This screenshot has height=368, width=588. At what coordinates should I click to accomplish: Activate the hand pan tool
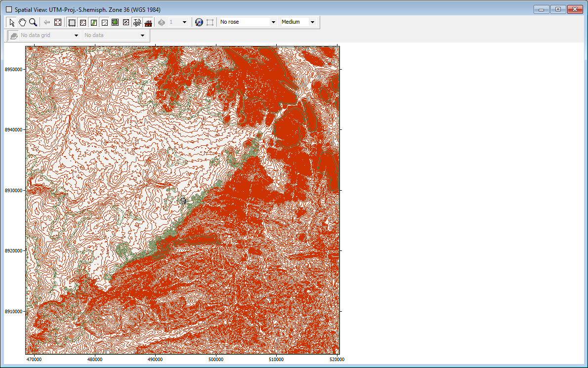point(22,22)
